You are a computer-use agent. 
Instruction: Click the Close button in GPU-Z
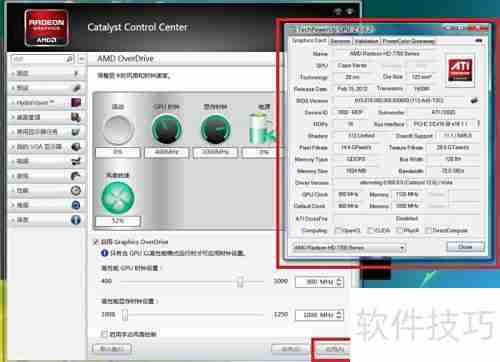tap(465, 247)
